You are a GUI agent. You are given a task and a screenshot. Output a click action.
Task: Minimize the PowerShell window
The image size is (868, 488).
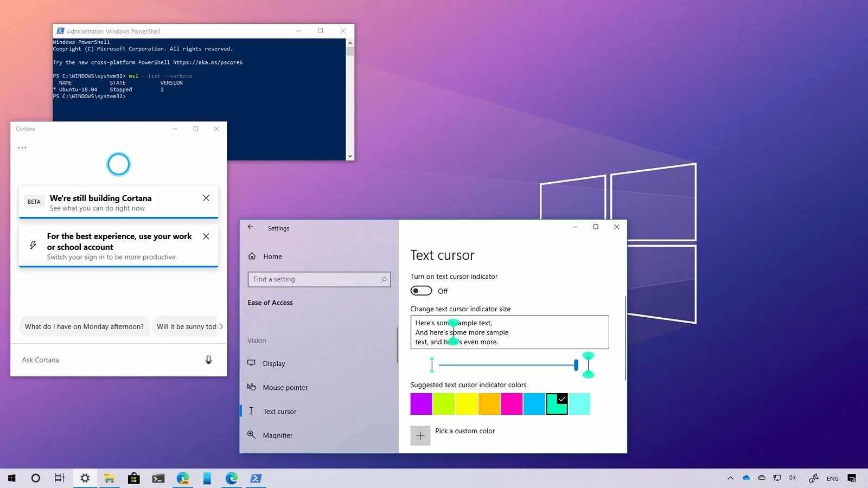pyautogui.click(x=298, y=31)
